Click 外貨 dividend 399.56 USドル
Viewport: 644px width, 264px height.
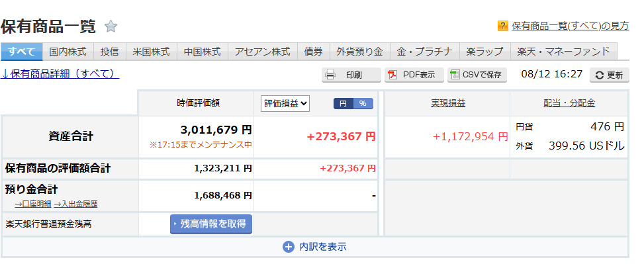pyautogui.click(x=586, y=146)
